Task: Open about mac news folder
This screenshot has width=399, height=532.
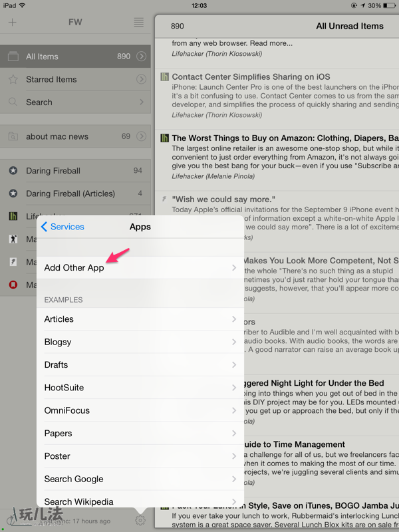Action: pyautogui.click(x=75, y=136)
